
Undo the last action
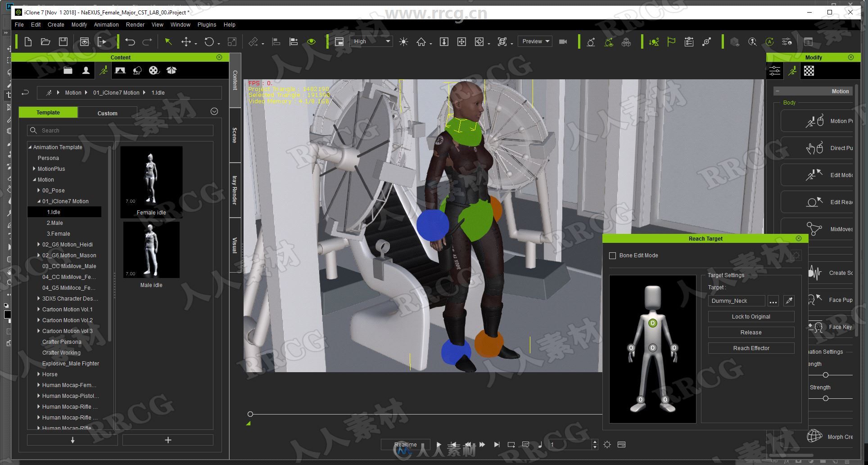pos(130,41)
